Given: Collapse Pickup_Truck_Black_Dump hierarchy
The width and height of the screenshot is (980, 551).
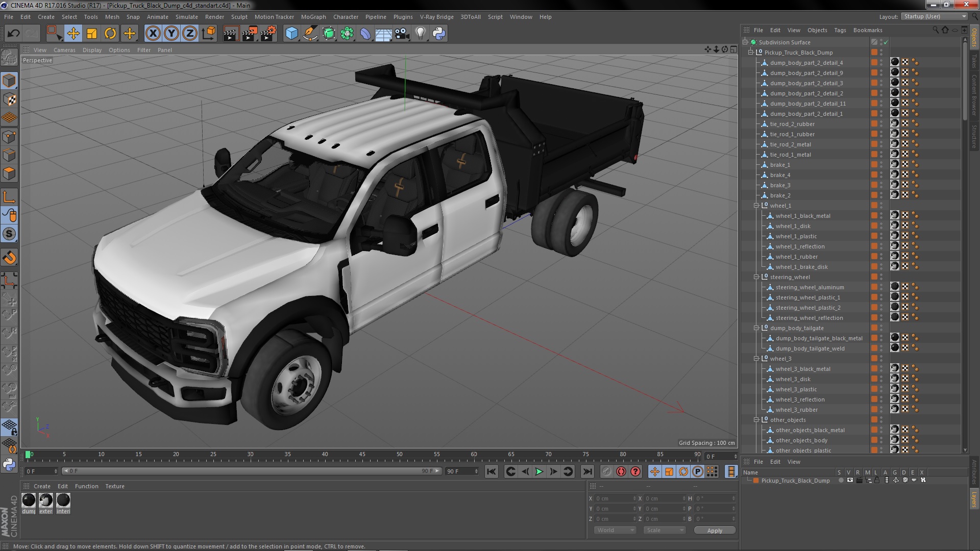Looking at the screenshot, I should click(x=751, y=53).
